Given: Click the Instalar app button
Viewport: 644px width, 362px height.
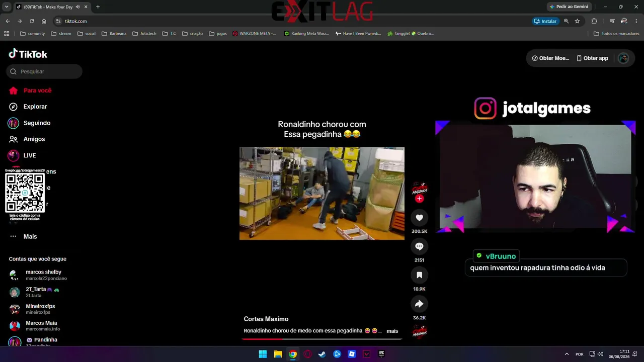Looking at the screenshot, I should pos(545,21).
